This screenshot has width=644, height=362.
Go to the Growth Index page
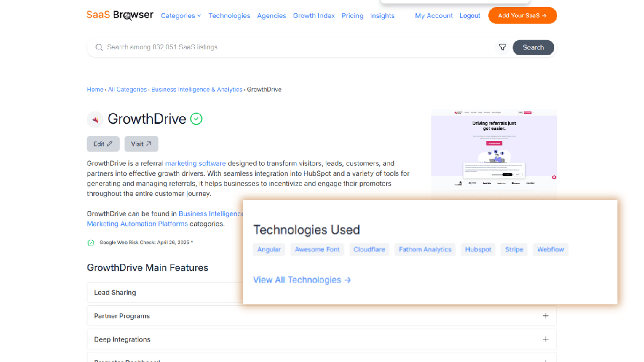313,16
